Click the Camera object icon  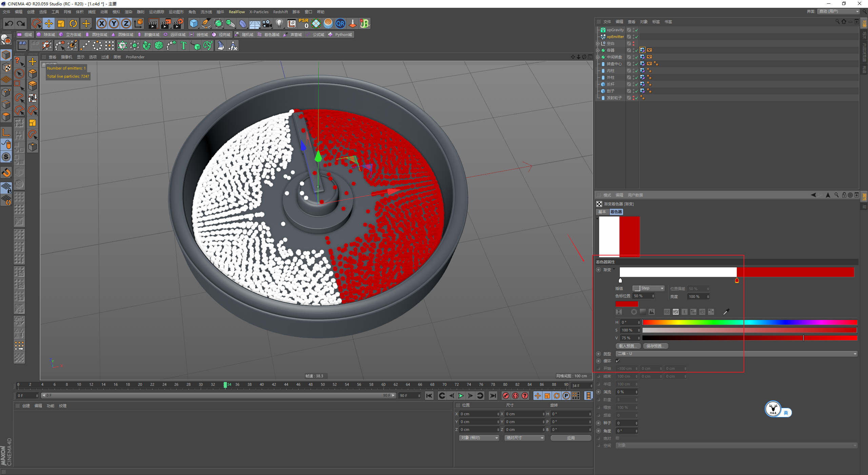click(267, 23)
